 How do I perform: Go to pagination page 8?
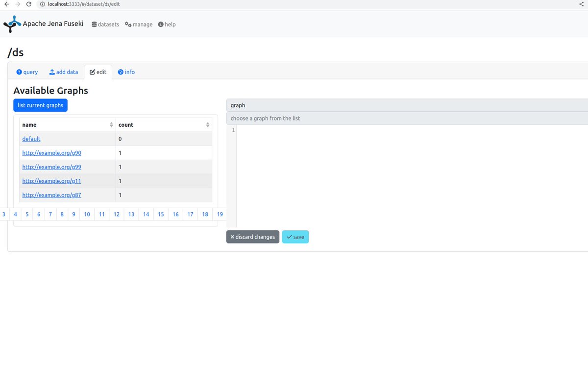point(62,214)
